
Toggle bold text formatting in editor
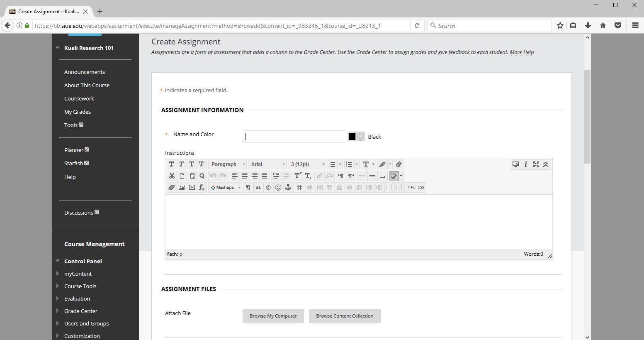pyautogui.click(x=172, y=164)
